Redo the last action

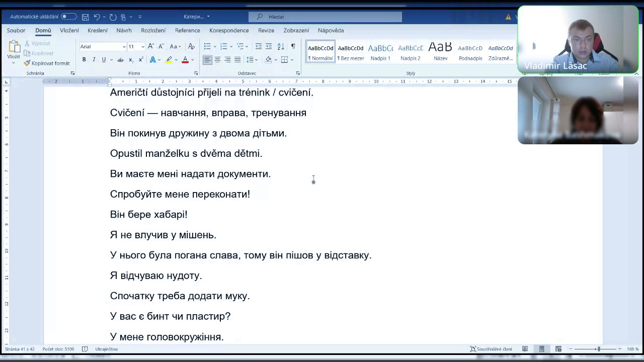point(113,17)
